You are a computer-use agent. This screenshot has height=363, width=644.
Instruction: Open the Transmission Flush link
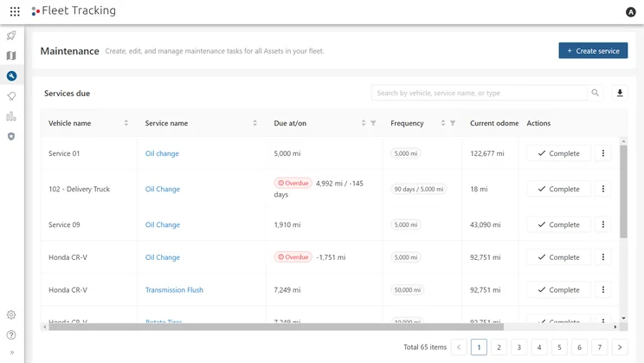(x=174, y=290)
